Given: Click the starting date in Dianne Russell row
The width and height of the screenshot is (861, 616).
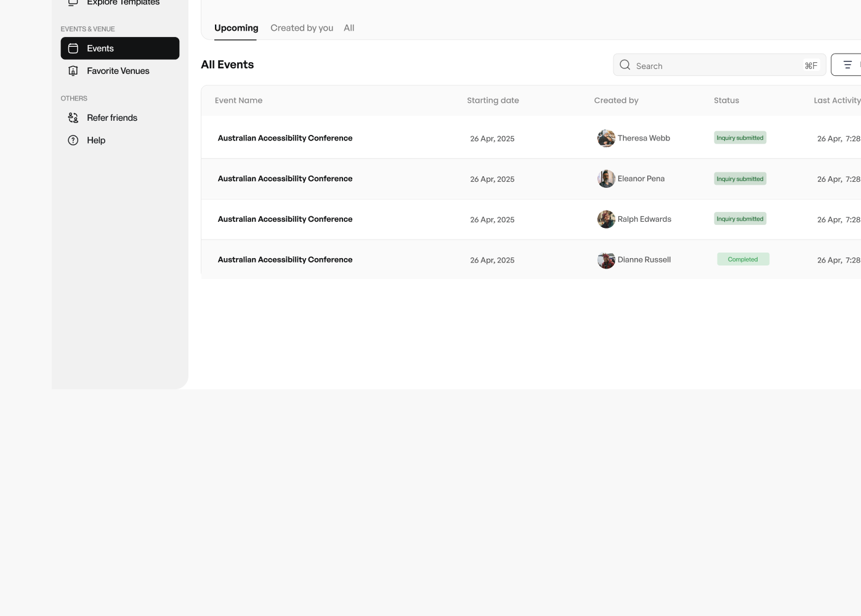Looking at the screenshot, I should point(492,261).
